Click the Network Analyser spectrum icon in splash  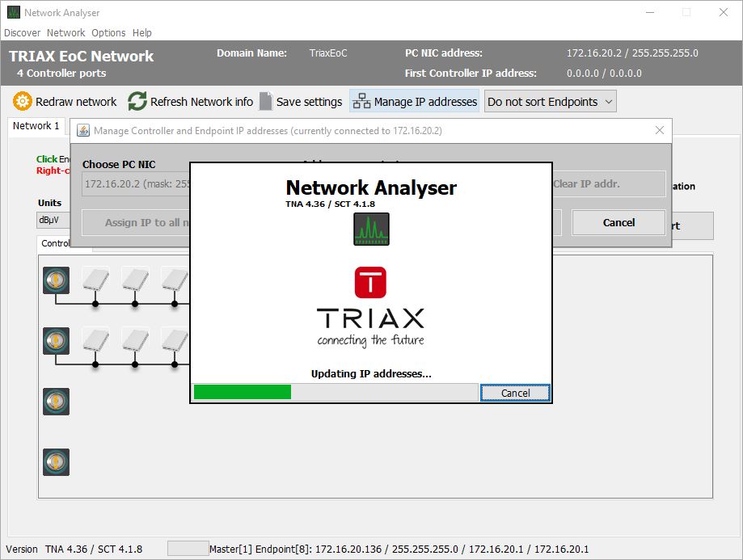[x=372, y=229]
